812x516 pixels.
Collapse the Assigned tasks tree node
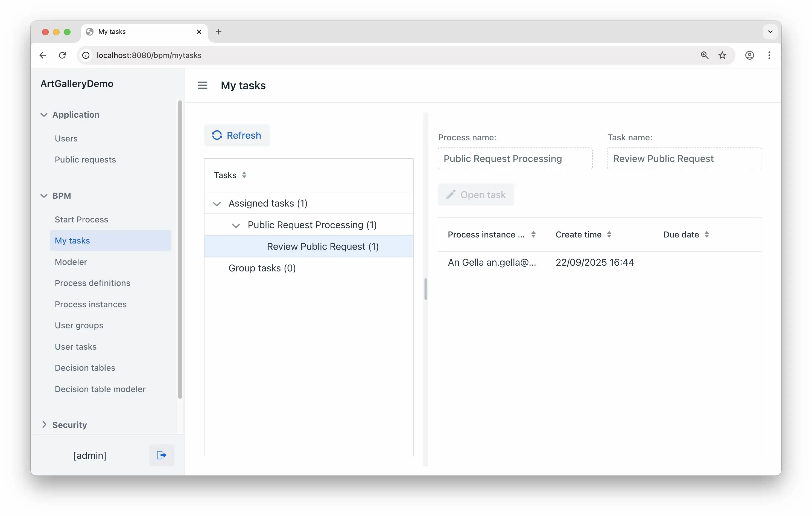click(217, 204)
